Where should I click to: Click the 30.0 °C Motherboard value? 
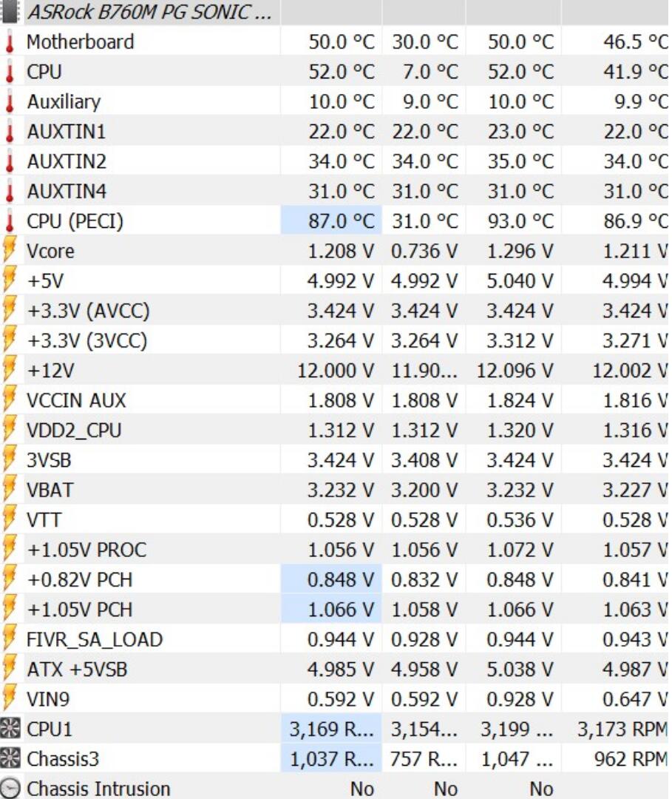tap(425, 41)
